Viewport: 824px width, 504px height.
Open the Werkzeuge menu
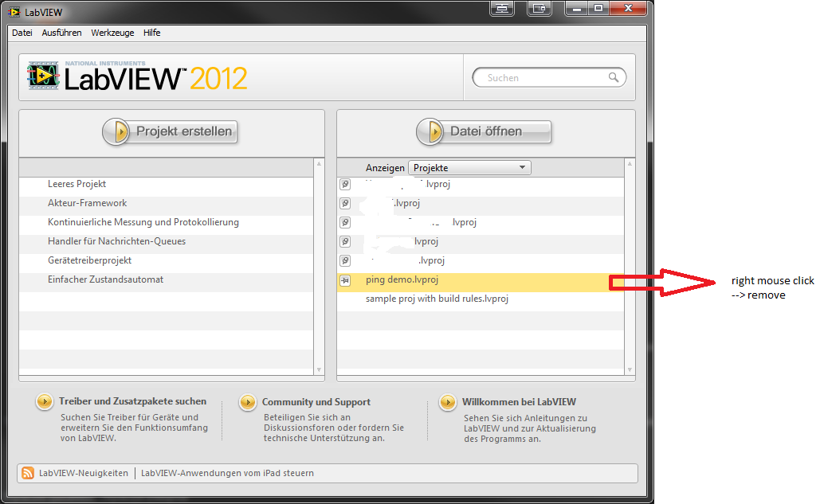pyautogui.click(x=112, y=33)
